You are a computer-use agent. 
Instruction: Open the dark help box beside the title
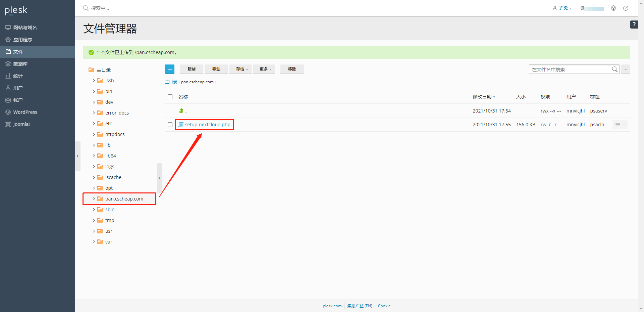point(634,25)
